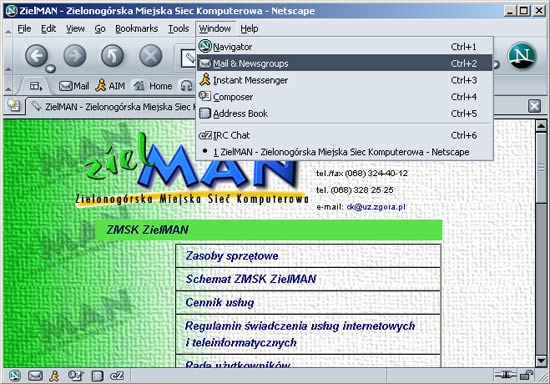Open the Help menu
Viewport: 550px width, 384px height.
249,28
